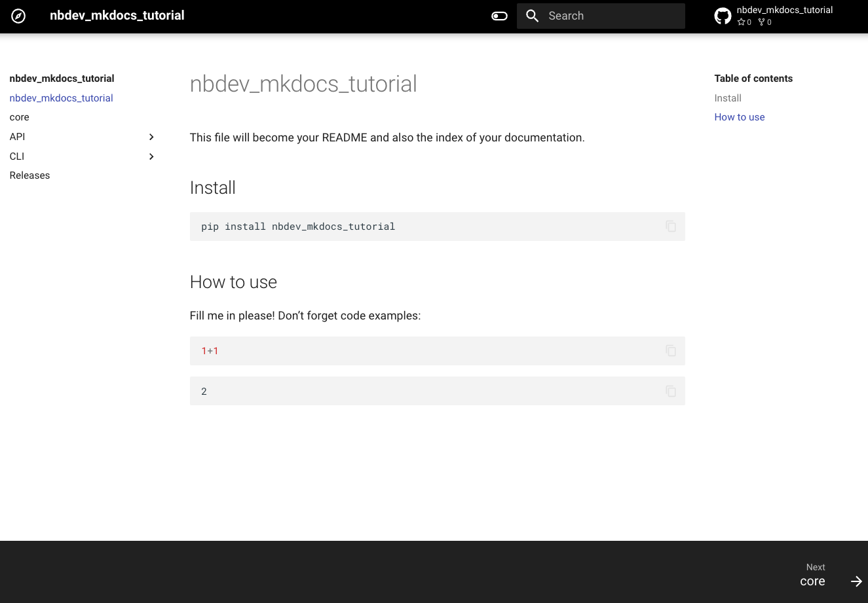The image size is (868, 603).
Task: Click the nbdev_mkdocs_tutorial header site title
Action: click(117, 16)
